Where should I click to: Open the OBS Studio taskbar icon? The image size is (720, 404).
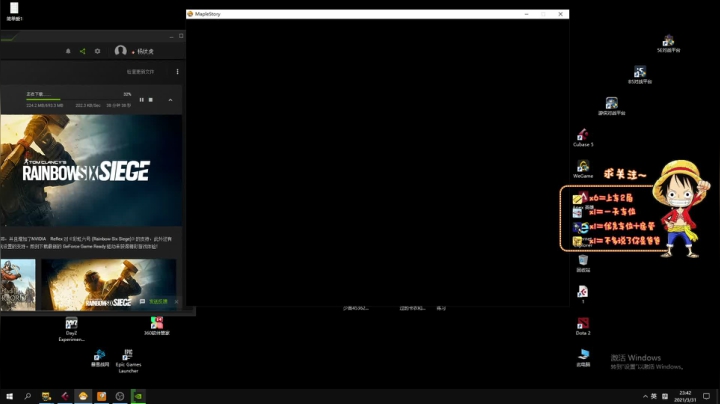click(120, 396)
